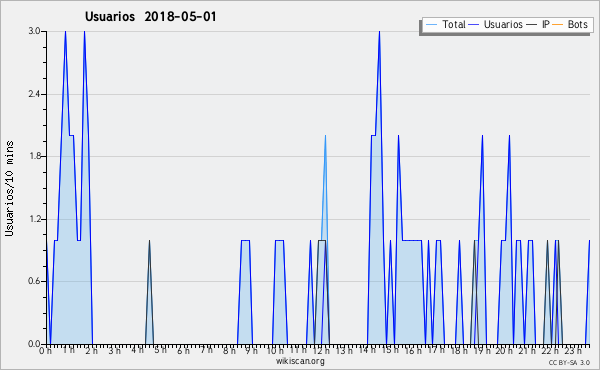Click the '9 h' x-axis label
The image size is (600, 370).
251,351
